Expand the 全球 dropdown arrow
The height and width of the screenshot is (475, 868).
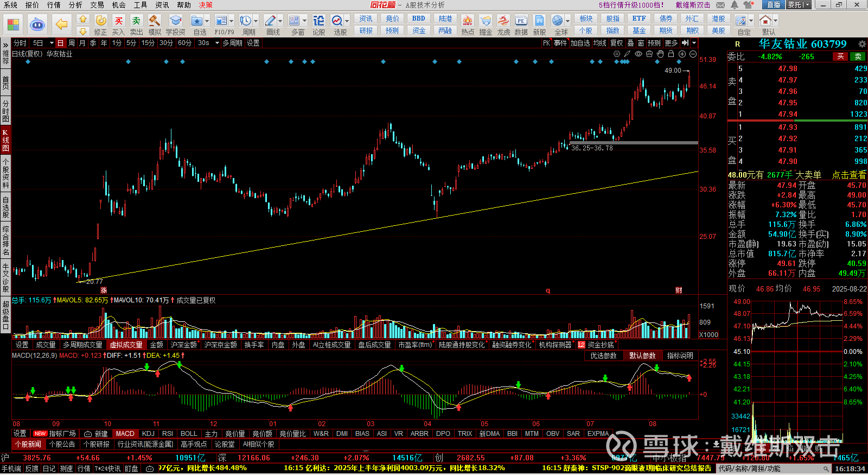coord(567,21)
